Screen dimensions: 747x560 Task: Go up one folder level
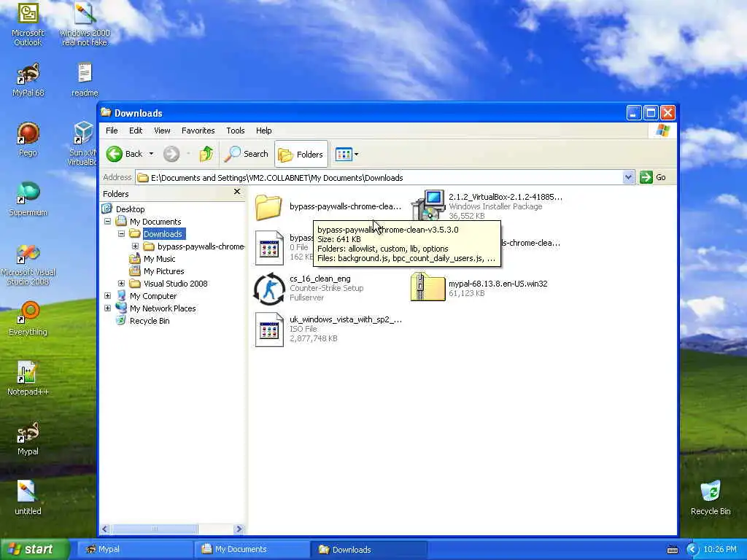point(206,154)
